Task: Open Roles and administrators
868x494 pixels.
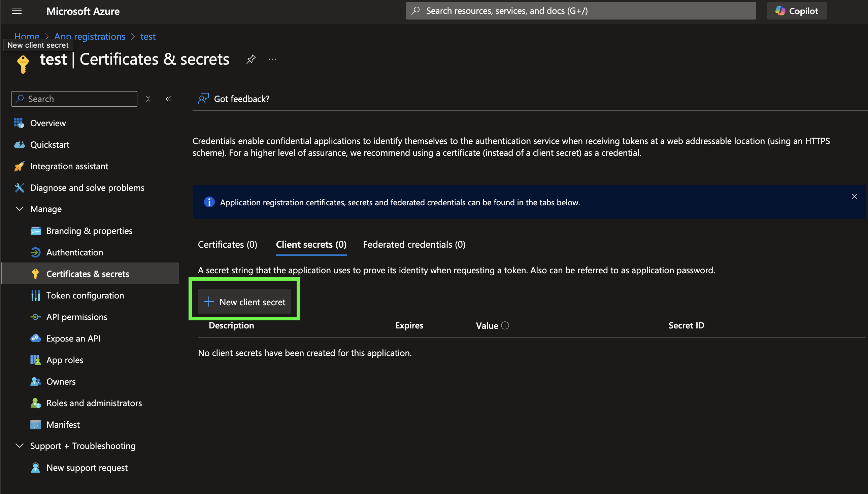Action: click(x=94, y=403)
